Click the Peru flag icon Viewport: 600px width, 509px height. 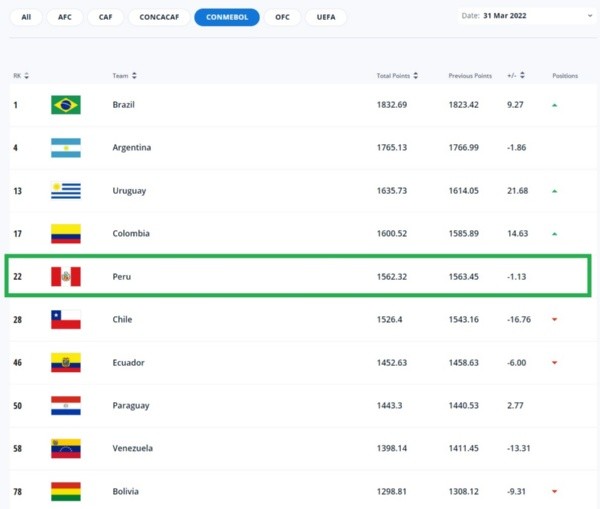pyautogui.click(x=66, y=277)
